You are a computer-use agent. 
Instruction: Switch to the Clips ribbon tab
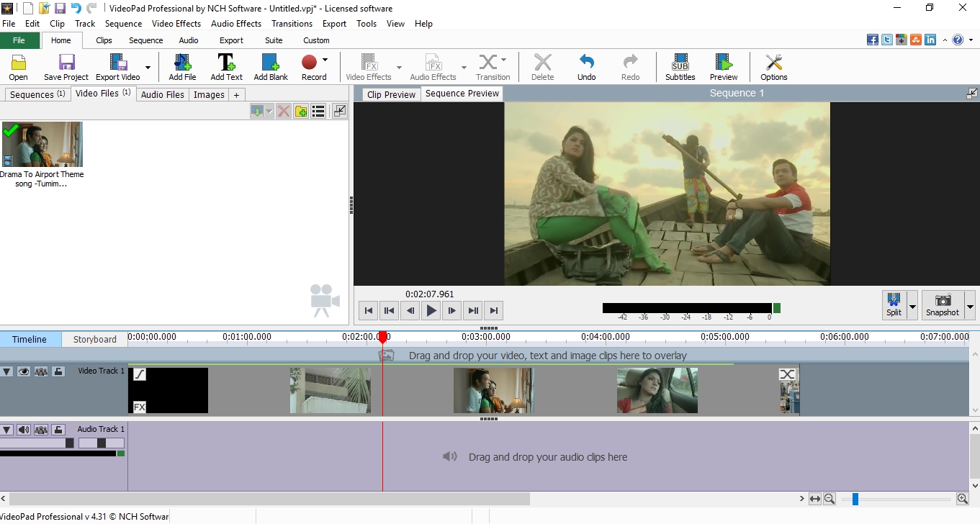tap(104, 40)
